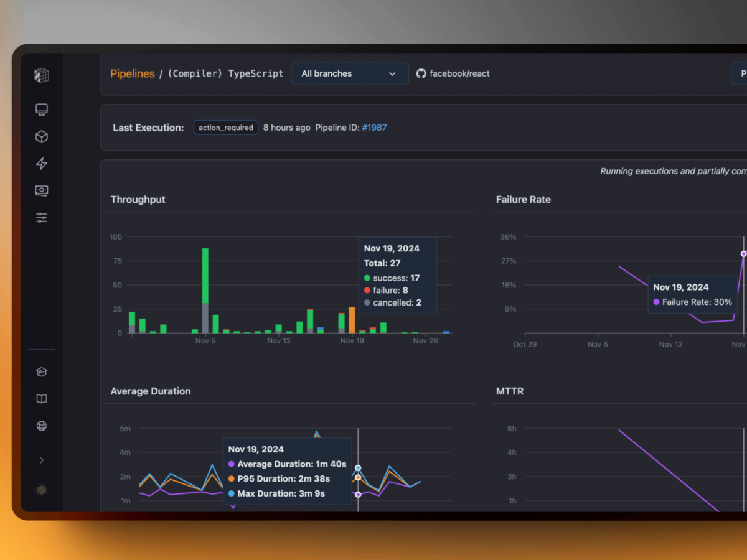The image size is (747, 560).
Task: Select the 3D box icon in sidebar
Action: tap(42, 137)
